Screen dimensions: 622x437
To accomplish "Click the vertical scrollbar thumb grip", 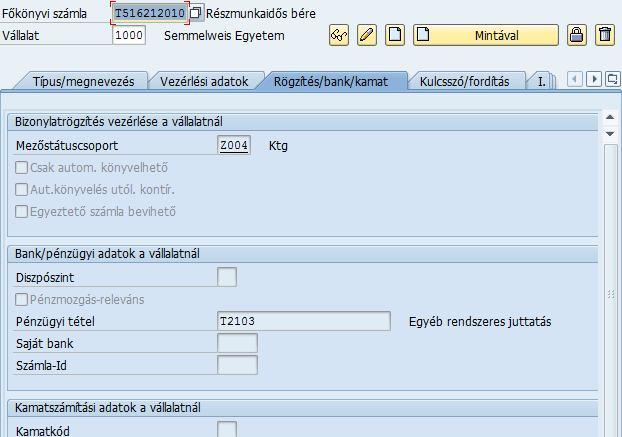I will [611, 294].
